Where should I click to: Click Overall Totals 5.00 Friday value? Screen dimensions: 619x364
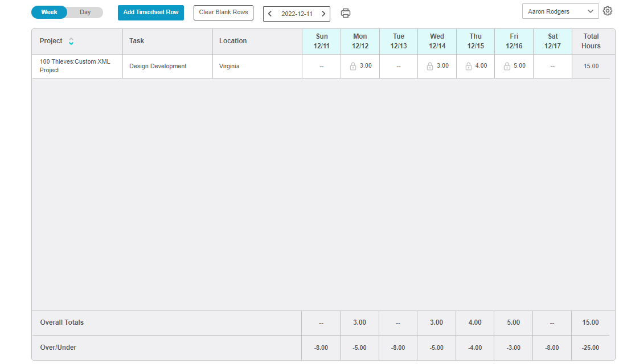coord(514,322)
